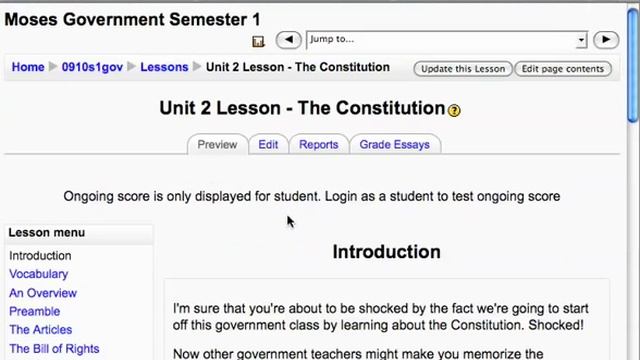The image size is (640, 360).
Task: Select Vocabulary in the Lesson menu
Action: [x=39, y=274]
